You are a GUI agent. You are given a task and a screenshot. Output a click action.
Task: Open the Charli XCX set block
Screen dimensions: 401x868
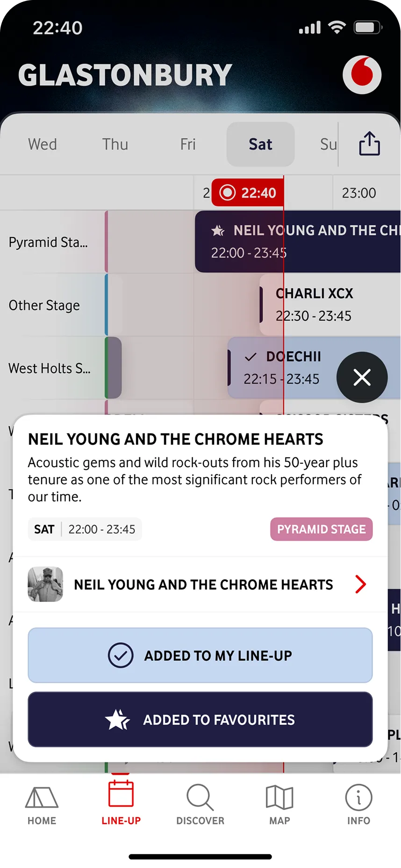327,304
